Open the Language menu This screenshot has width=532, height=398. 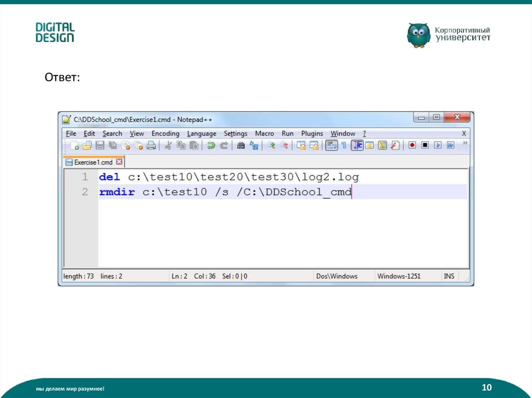[x=202, y=133]
